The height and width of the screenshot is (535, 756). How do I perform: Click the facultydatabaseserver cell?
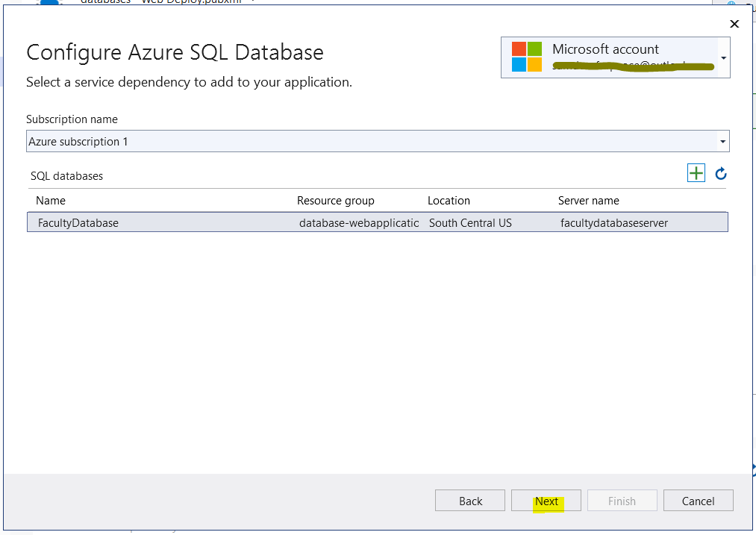[x=614, y=222]
